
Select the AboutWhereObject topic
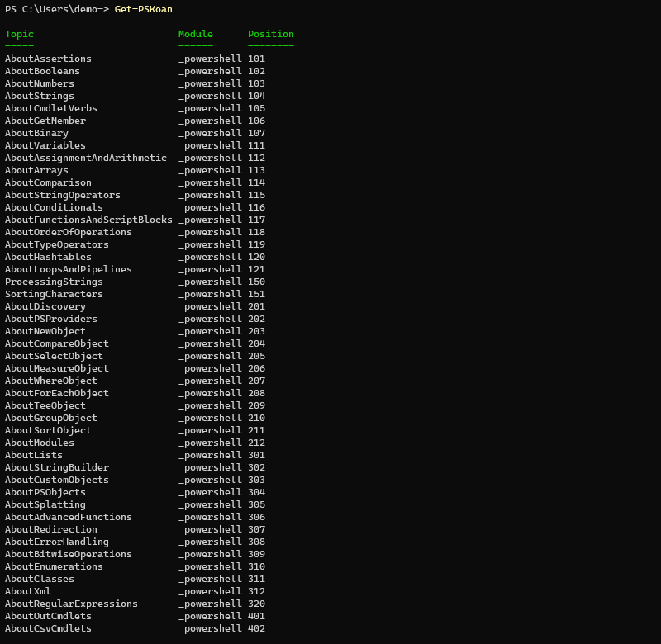coord(51,381)
